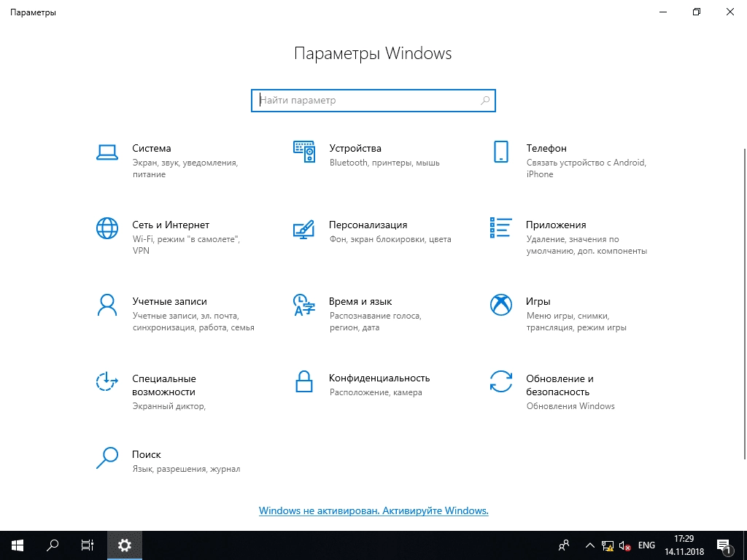Click 'Меню игры, снимки' description
The width and height of the screenshot is (747, 560).
[x=576, y=322]
